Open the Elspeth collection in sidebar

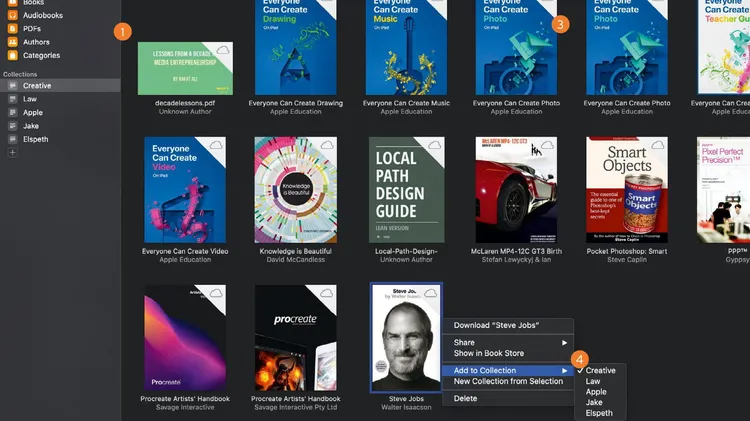point(37,139)
